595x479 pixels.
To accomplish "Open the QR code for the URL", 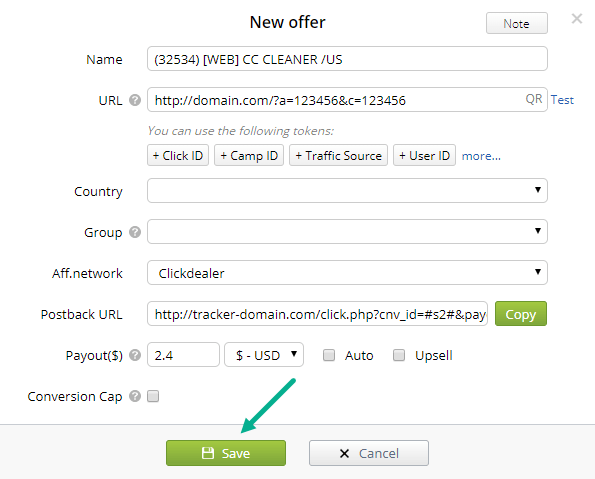I will click(x=534, y=99).
